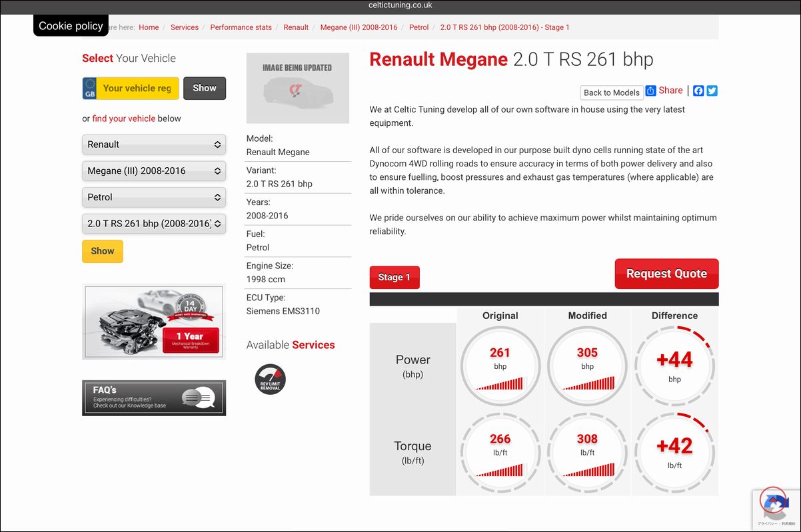Go to Home in the breadcrumb
This screenshot has width=801, height=532.
click(x=149, y=27)
